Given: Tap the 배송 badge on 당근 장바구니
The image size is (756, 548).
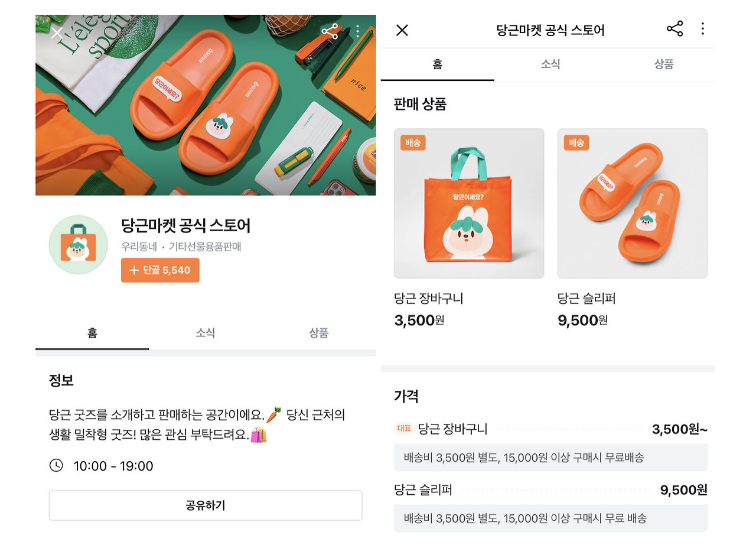Looking at the screenshot, I should 413,142.
